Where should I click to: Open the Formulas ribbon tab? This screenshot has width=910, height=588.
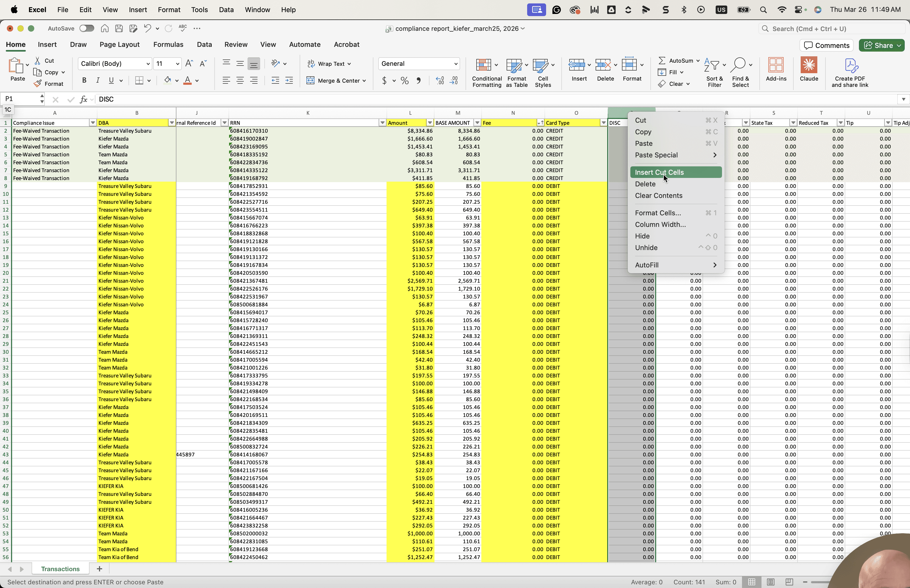tap(169, 44)
